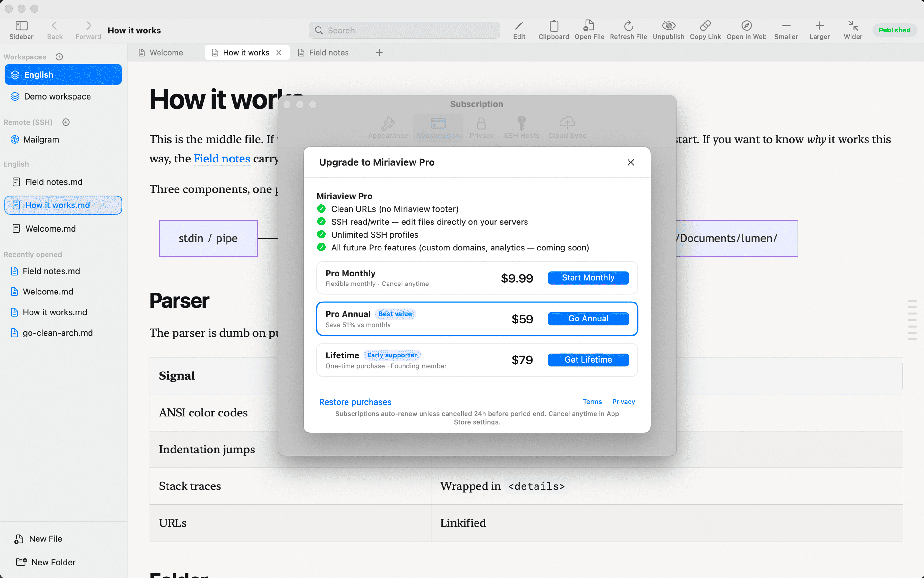Click the Stack traces table cell
This screenshot has height=578, width=924.
[x=290, y=486]
